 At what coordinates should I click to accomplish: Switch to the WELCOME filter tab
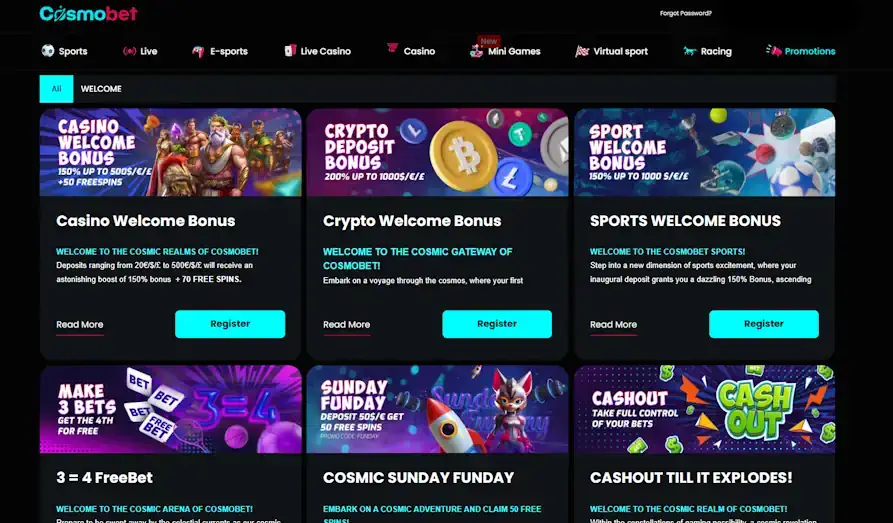[x=101, y=89]
